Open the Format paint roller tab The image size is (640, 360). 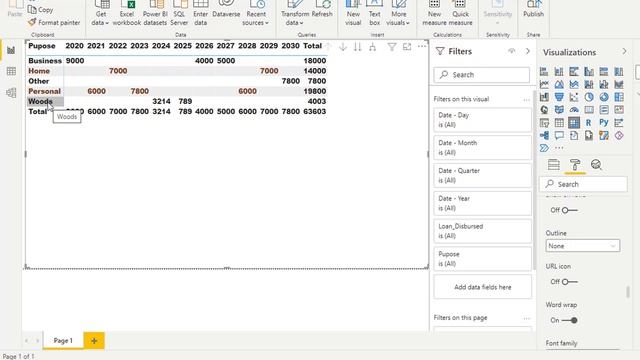[575, 165]
